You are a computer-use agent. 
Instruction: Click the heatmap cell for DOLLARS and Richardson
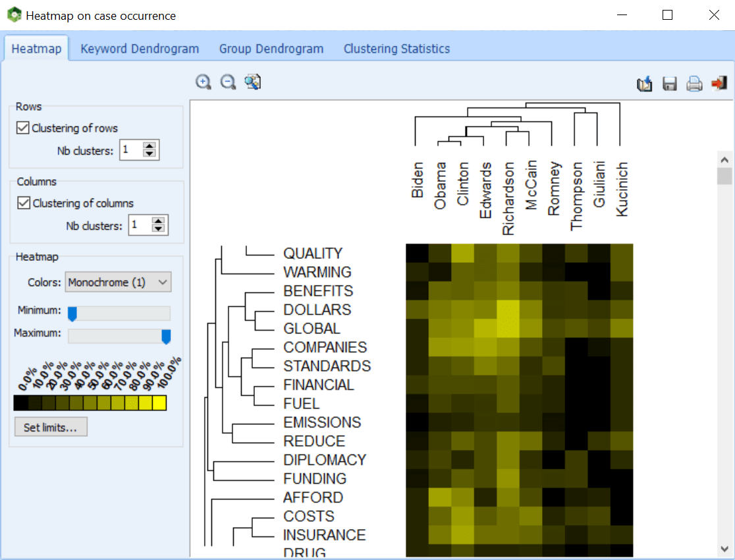coord(508,310)
